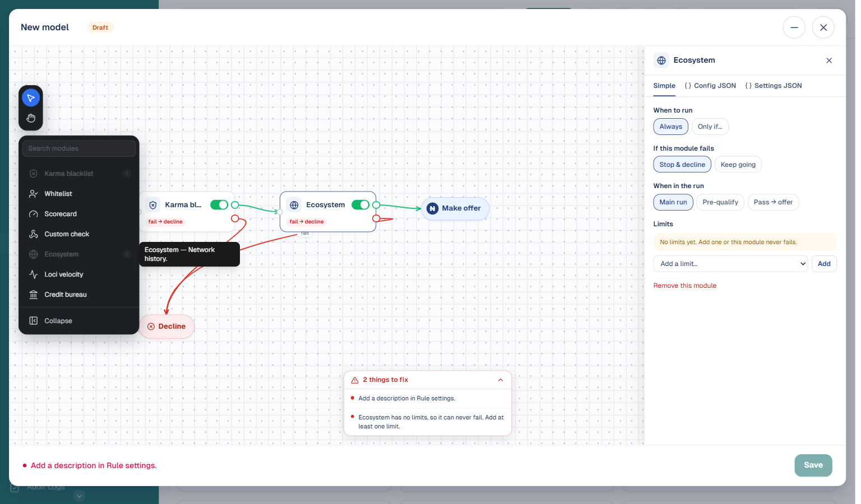861x504 pixels.
Task: Click the warning triangle in things to fix
Action: (355, 380)
